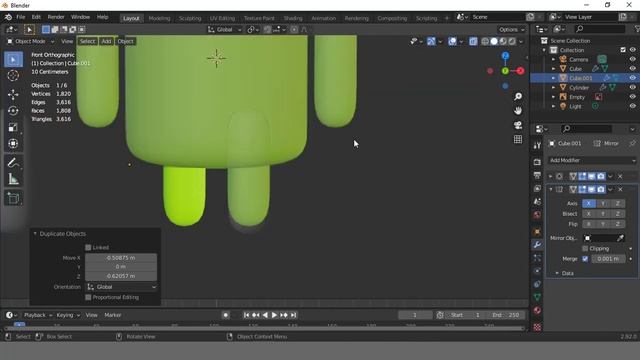
Task: Select the Transform tool
Action: 13,143
